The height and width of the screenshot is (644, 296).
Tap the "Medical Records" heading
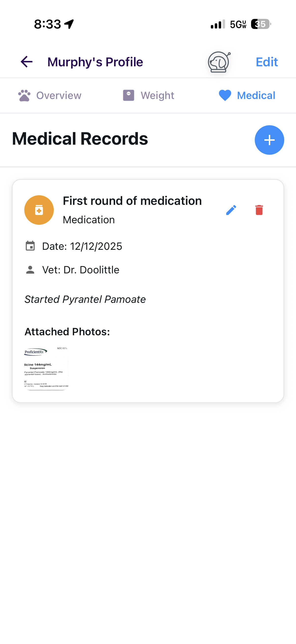click(x=80, y=139)
